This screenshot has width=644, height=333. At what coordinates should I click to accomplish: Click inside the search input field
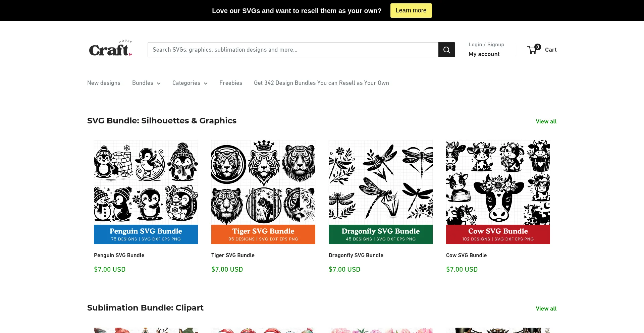pos(292,49)
